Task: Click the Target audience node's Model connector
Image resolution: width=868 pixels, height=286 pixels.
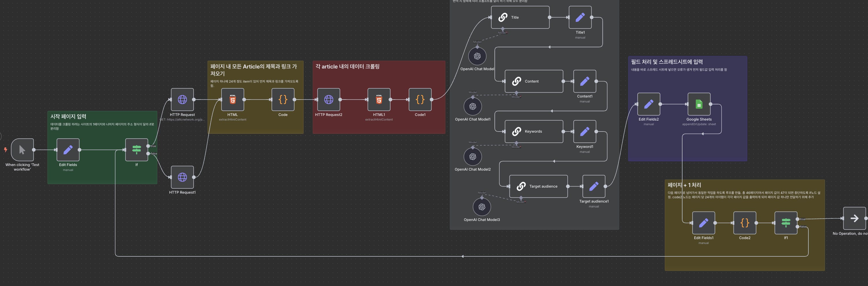Action: [x=521, y=198]
